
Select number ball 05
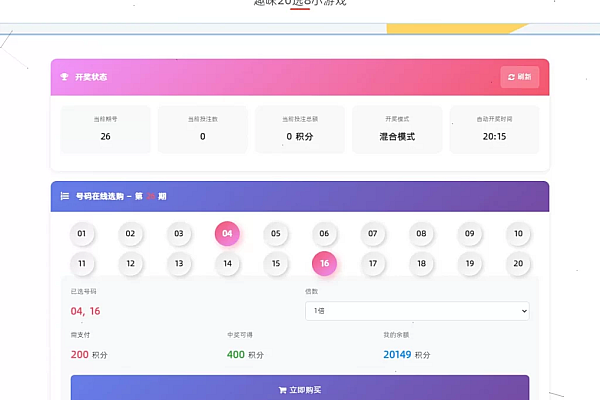276,233
